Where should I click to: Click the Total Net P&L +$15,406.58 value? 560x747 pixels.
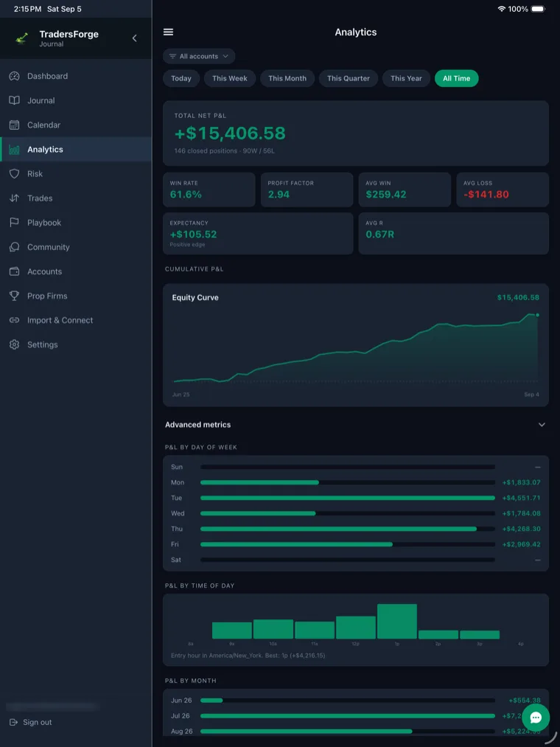230,133
